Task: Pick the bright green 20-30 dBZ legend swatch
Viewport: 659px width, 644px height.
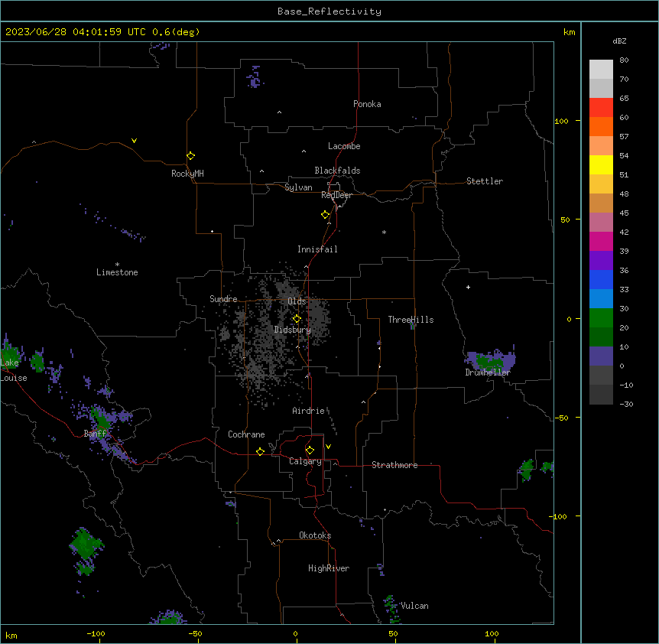Action: coord(601,318)
